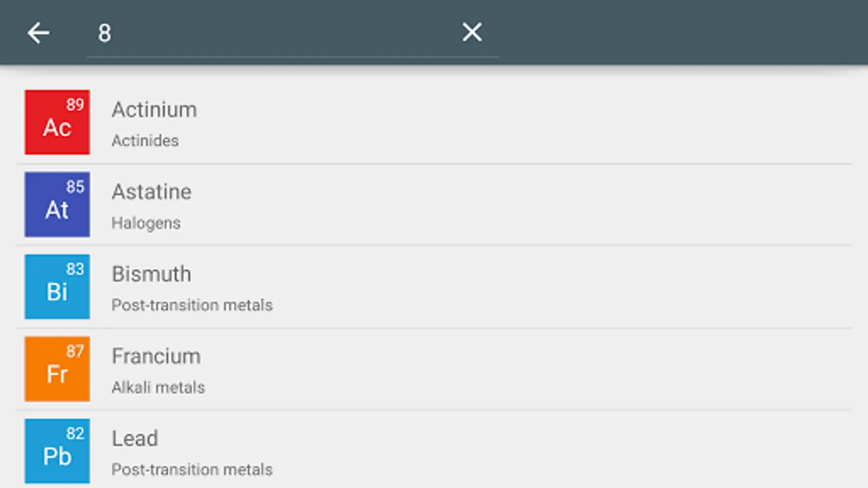Select Astatine from the results
The height and width of the screenshot is (488, 868).
pyautogui.click(x=151, y=192)
